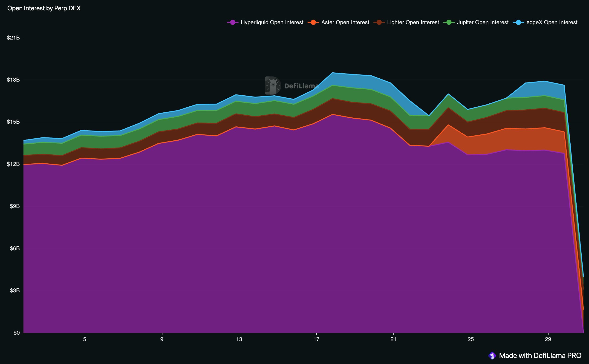Click the edgeX blue legend marker

click(x=518, y=22)
